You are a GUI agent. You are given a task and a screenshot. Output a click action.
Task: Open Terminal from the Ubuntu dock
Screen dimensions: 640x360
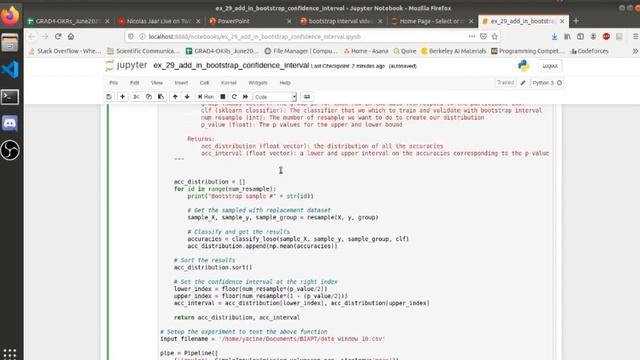pyautogui.click(x=10, y=97)
